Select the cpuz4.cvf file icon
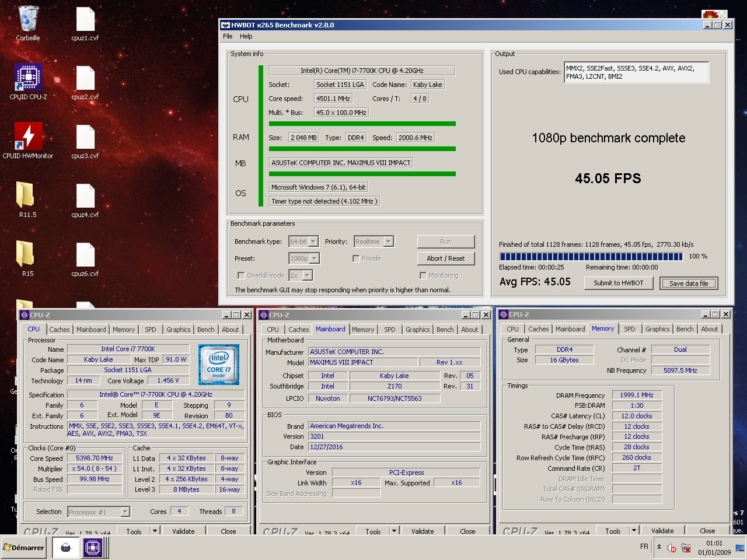 point(85,196)
